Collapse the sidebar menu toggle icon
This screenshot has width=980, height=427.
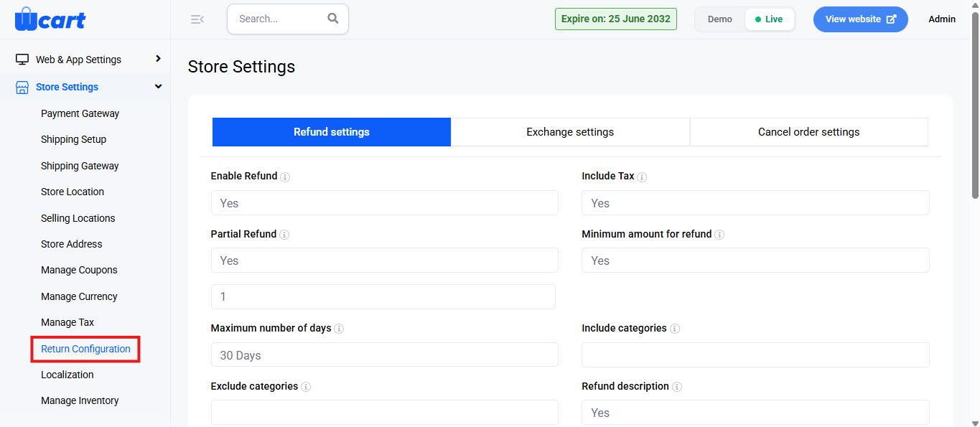pyautogui.click(x=197, y=19)
